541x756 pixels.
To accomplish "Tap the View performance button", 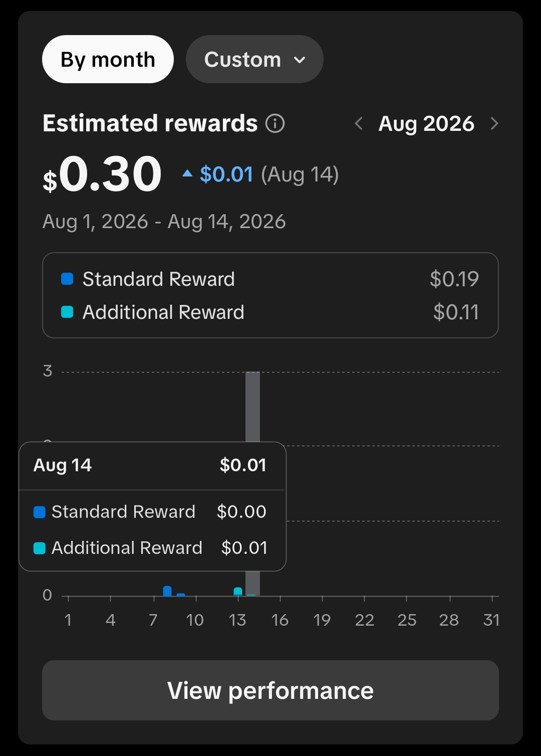I will click(x=270, y=690).
